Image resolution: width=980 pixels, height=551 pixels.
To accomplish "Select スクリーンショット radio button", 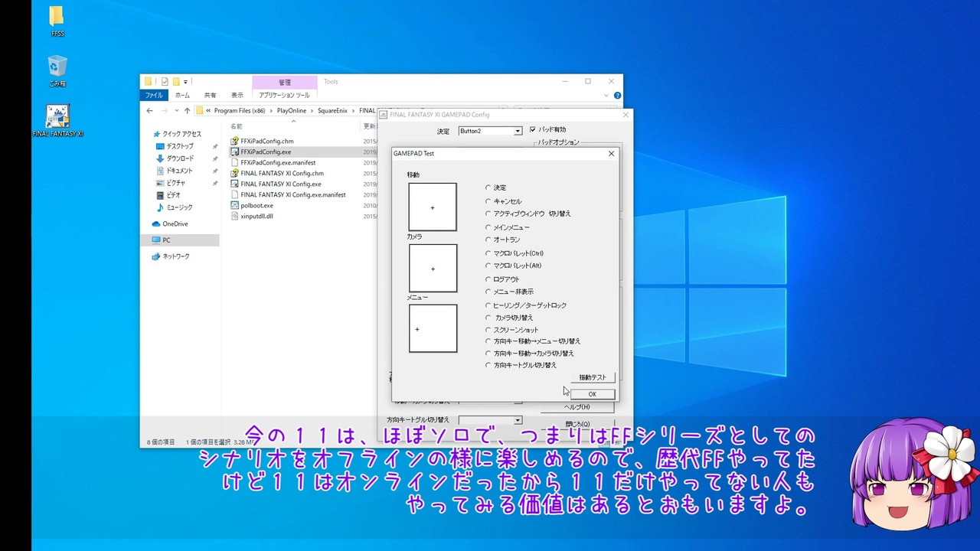I will (488, 330).
